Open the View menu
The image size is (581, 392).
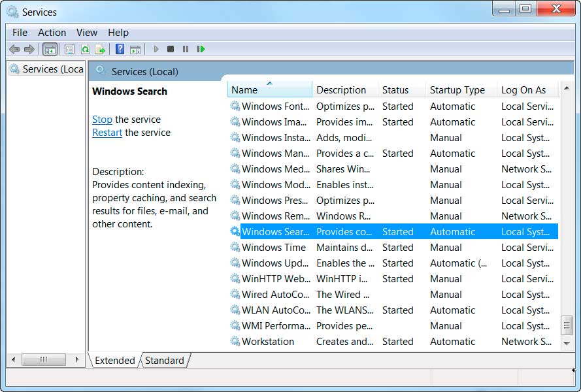(87, 33)
